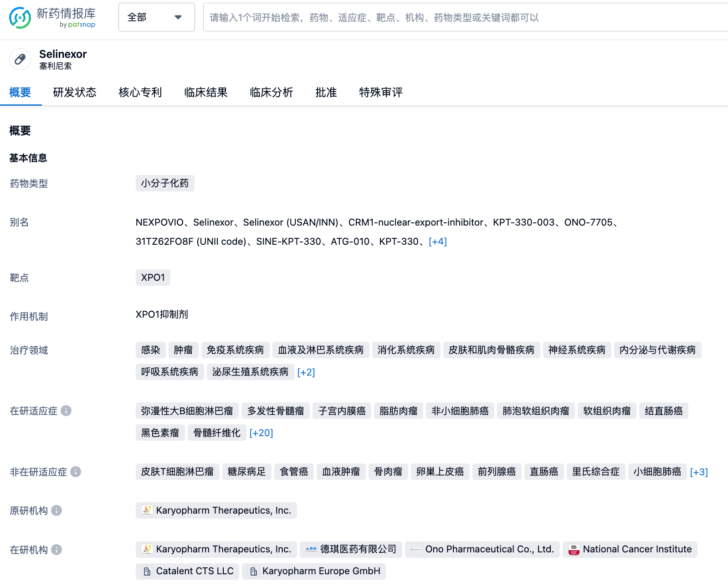Image resolution: width=728 pixels, height=587 pixels.
Task: Click building icon beside Catalent CTS LLC
Action: coord(147,572)
